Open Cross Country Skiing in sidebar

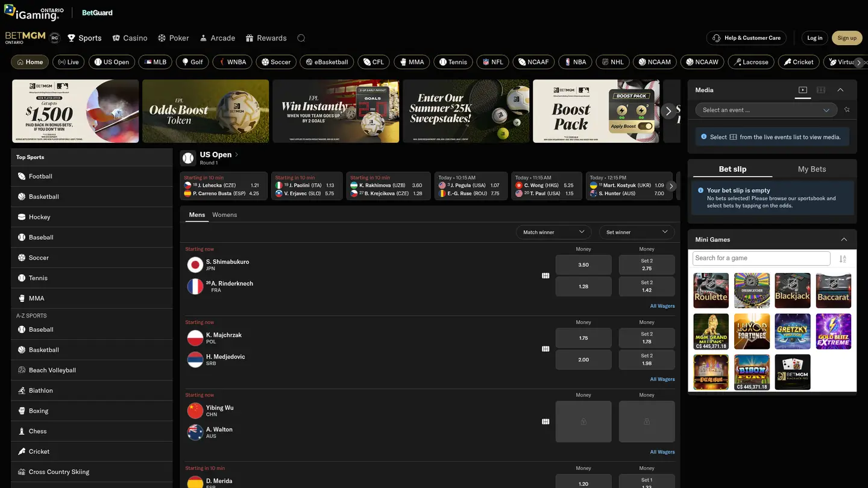tap(92, 472)
